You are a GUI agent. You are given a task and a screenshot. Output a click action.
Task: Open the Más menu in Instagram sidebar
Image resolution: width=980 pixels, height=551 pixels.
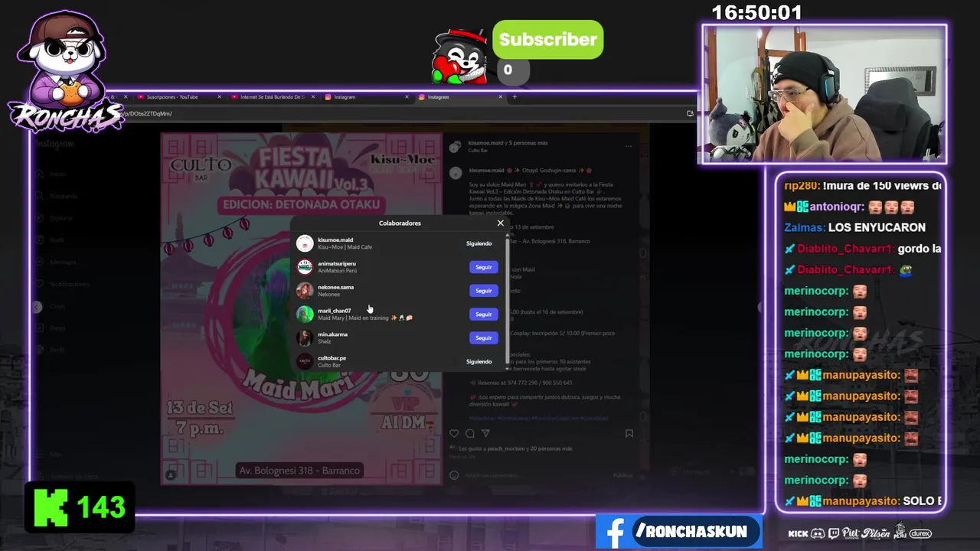tap(51, 455)
